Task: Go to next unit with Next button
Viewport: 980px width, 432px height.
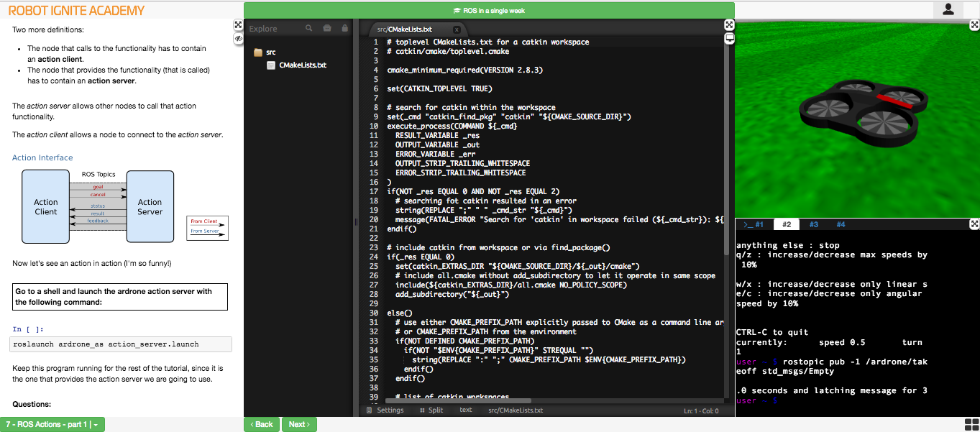Action: [299, 424]
